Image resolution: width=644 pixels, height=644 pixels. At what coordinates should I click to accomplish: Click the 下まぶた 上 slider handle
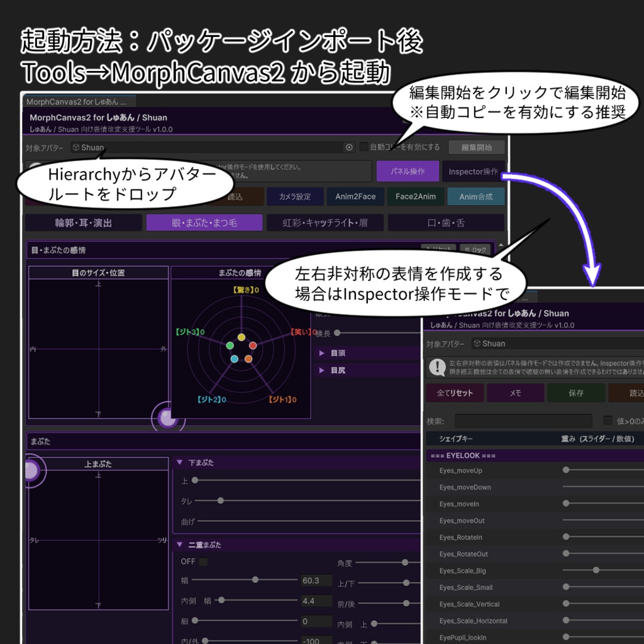[x=195, y=480]
